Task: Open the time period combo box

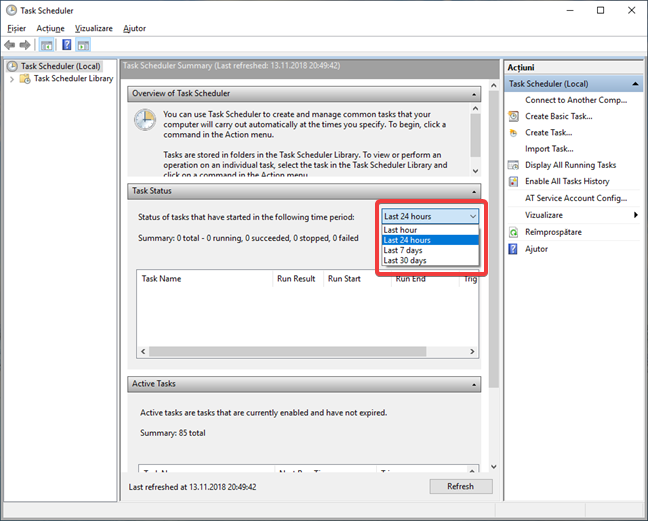Action: [430, 216]
